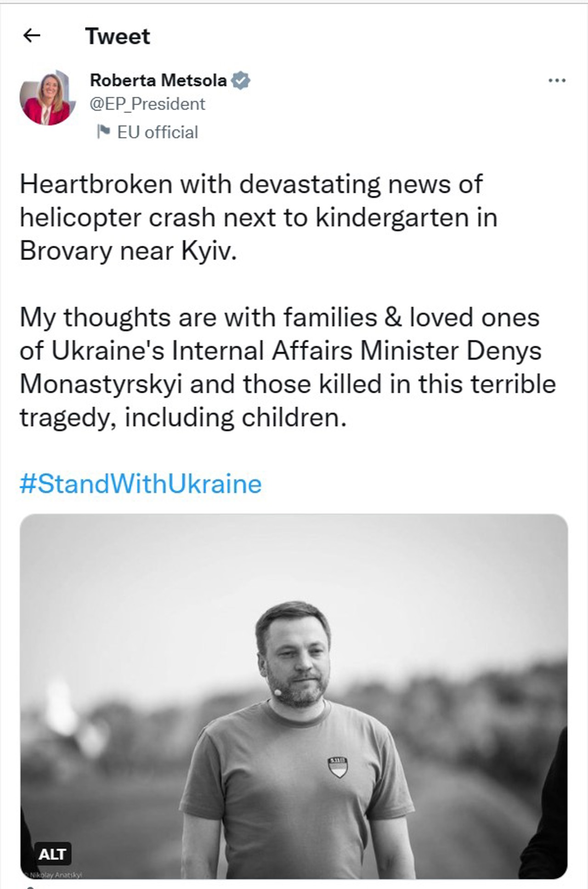Click the word Heartbroken in the tweet
The height and width of the screenshot is (889, 588).
coord(96,184)
